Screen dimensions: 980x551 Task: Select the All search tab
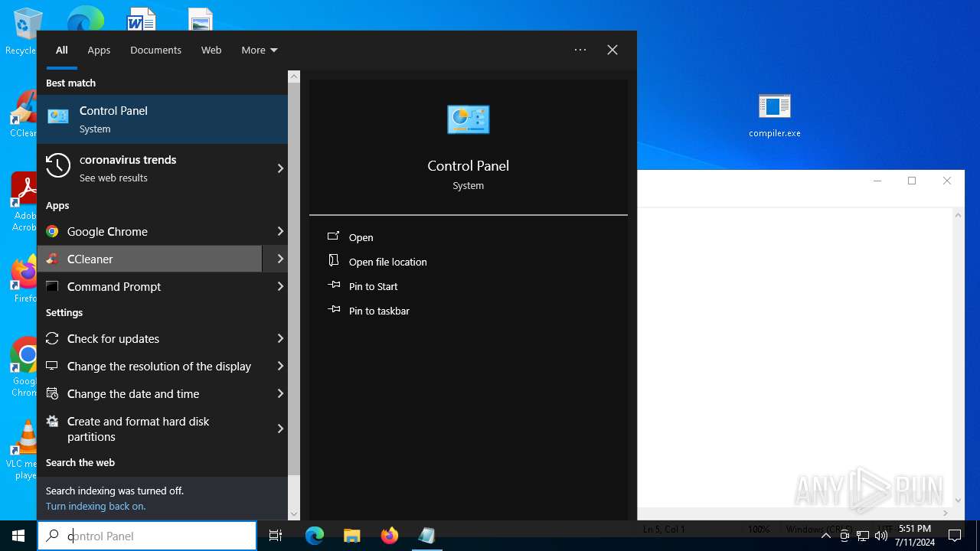pos(62,50)
